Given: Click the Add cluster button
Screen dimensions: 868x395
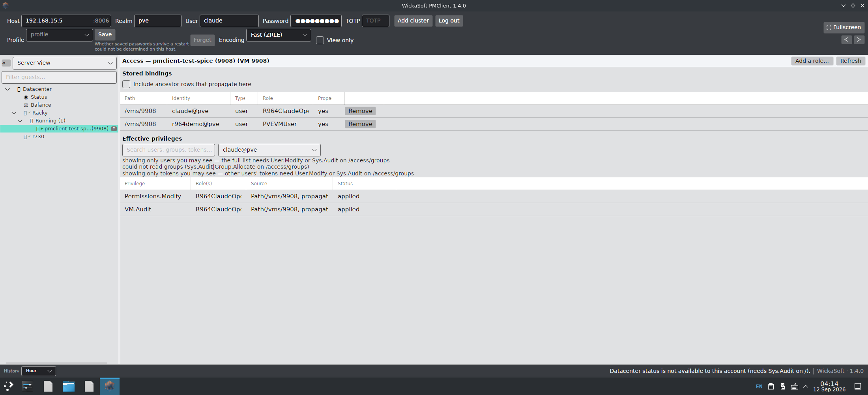Looking at the screenshot, I should pos(413,21).
